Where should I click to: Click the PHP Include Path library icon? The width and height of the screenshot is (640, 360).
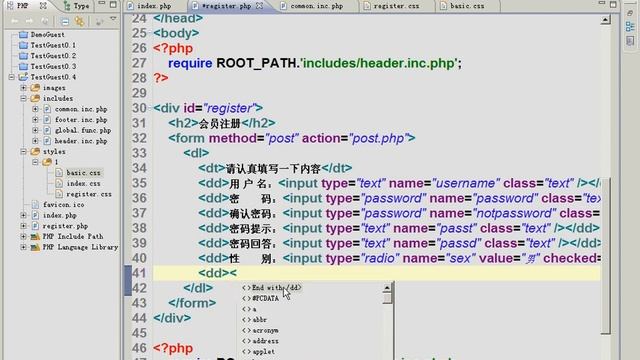[x=36, y=236]
